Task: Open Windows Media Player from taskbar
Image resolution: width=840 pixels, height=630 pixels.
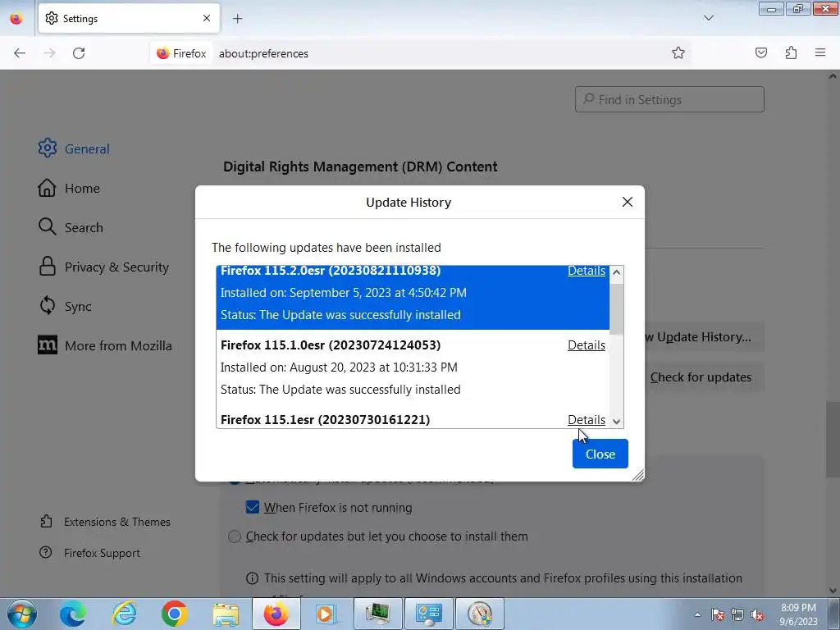Action: click(x=325, y=614)
